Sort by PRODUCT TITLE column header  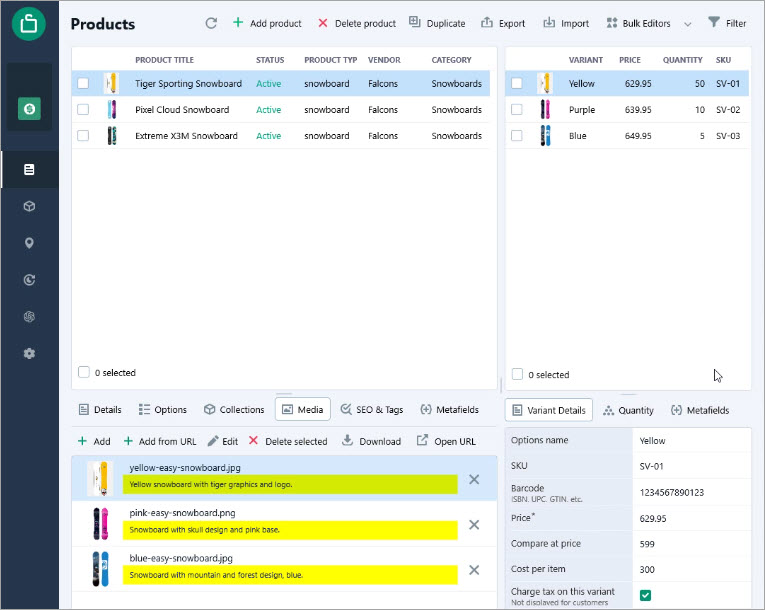coord(164,60)
